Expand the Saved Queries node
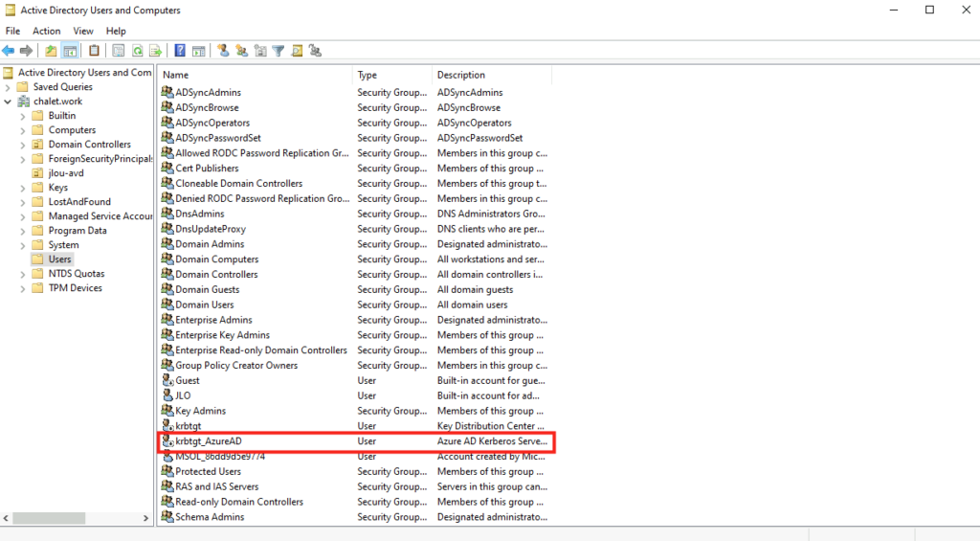This screenshot has height=541, width=980. (9, 87)
